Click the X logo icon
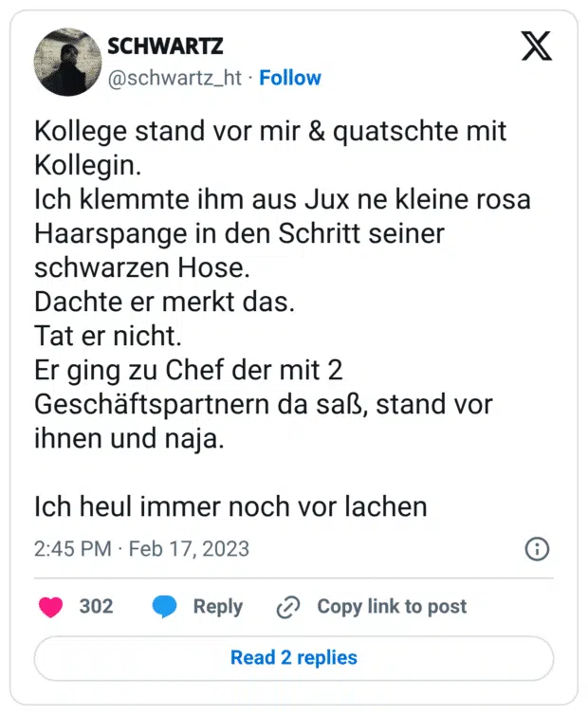588x715 pixels. [x=536, y=47]
